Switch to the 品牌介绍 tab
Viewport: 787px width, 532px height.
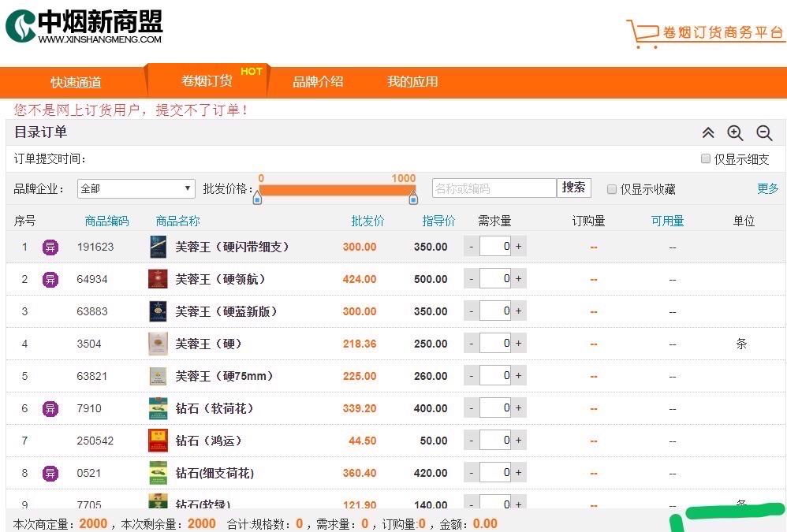point(318,81)
